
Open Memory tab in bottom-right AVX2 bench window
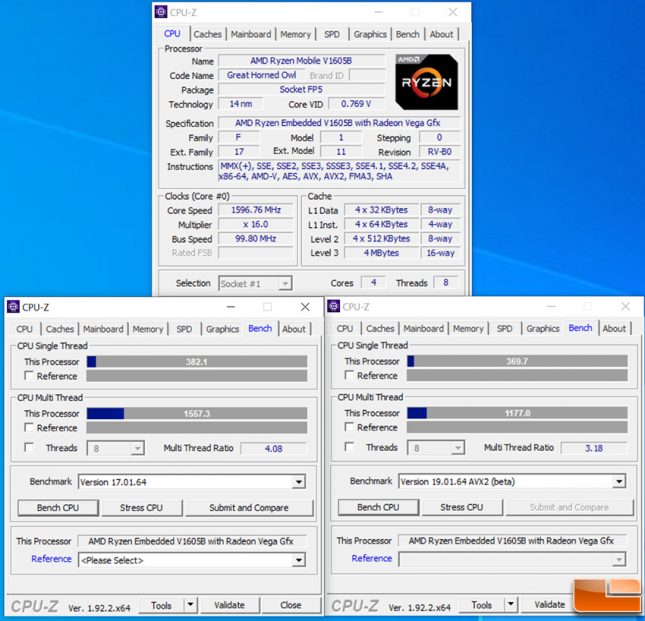[x=468, y=329]
